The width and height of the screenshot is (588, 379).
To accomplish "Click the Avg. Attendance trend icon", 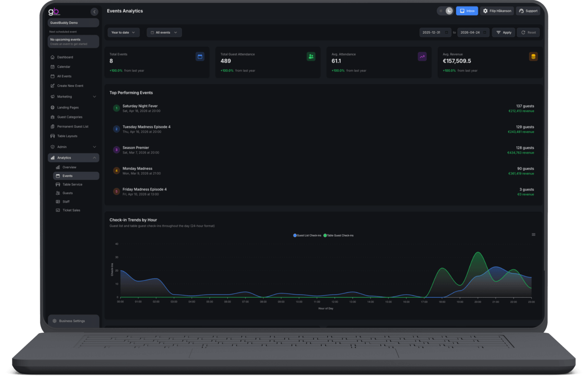I will 422,57.
